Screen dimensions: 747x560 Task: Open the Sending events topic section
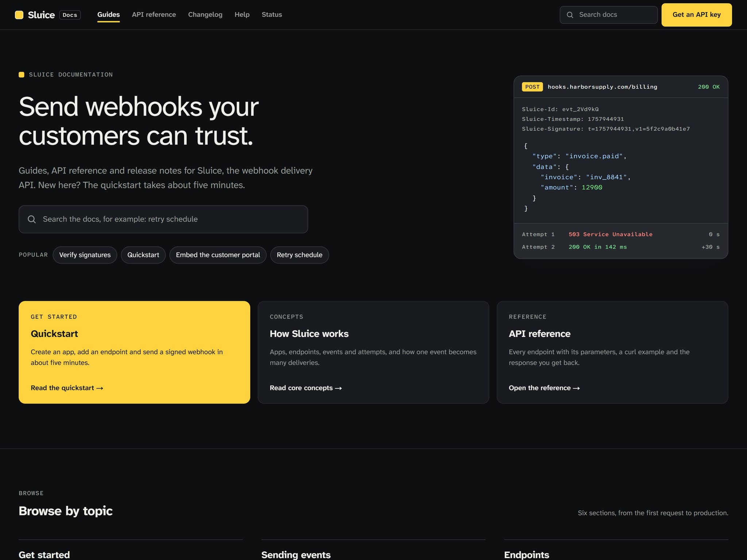296,555
